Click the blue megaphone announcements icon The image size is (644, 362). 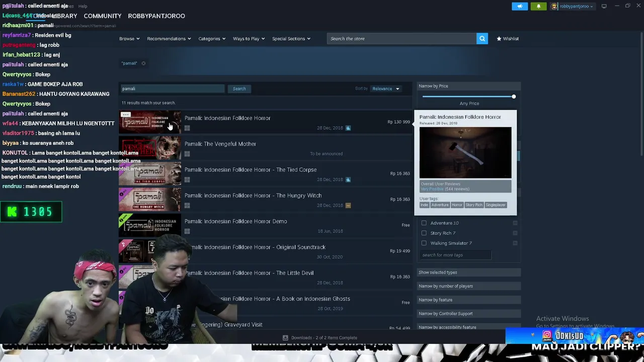(x=520, y=7)
